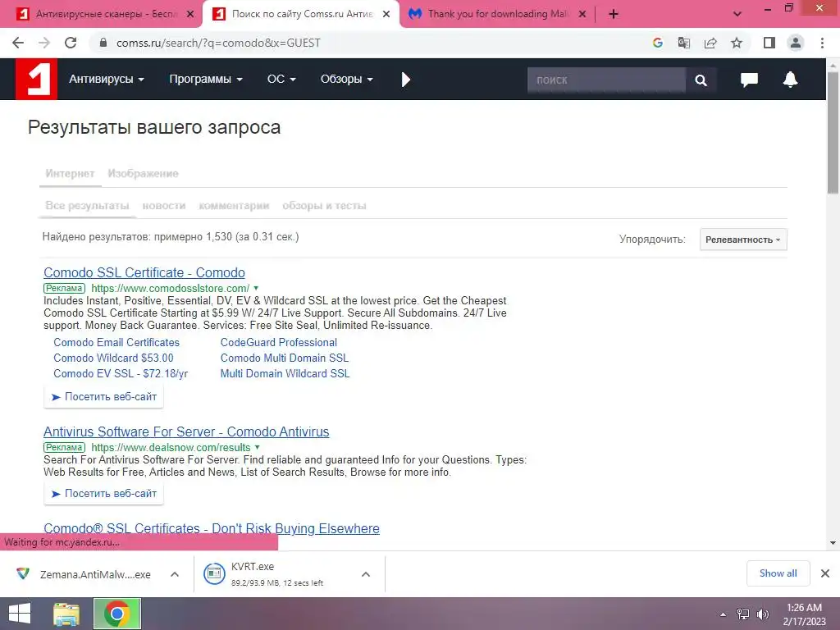Click Show all downloads button
This screenshot has width=840, height=630.
778,573
